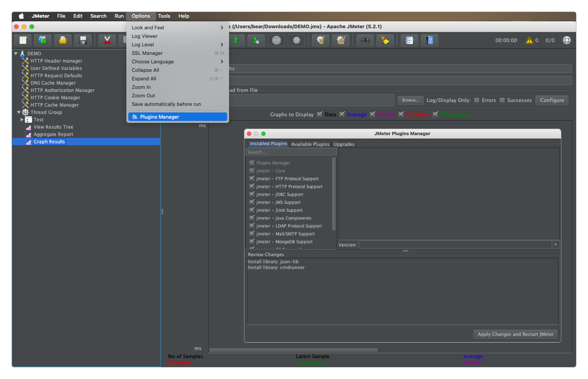Screen dimensions: 588x379
Task: Select HTTP Cookie Manager tree element
Action: [x=55, y=97]
